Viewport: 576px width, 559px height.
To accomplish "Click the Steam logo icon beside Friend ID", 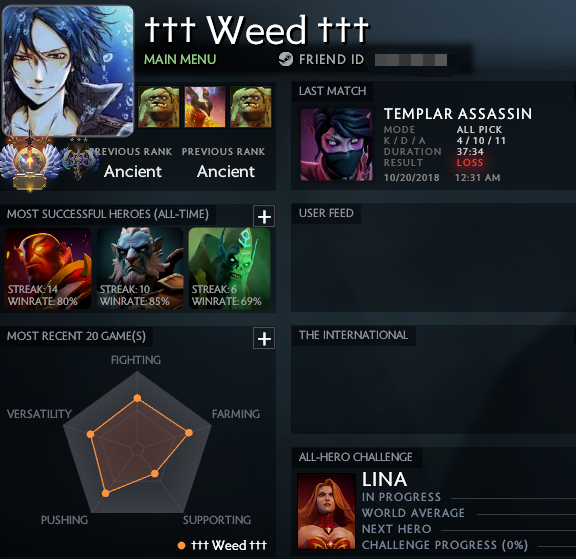I will pos(285,59).
